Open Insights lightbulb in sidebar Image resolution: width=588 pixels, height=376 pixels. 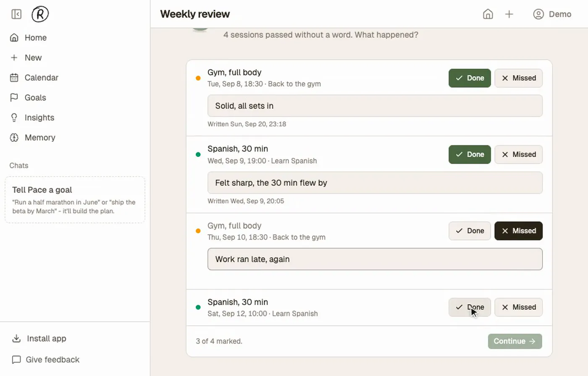[x=14, y=117]
